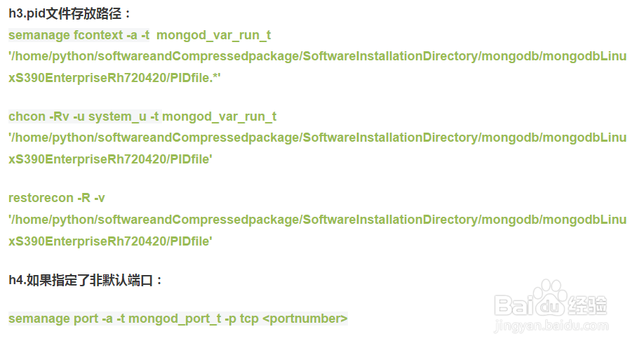Click the "Bai" letters of the Baidu watermark
Image resolution: width=644 pixels, height=348 pixels.
pos(516,304)
